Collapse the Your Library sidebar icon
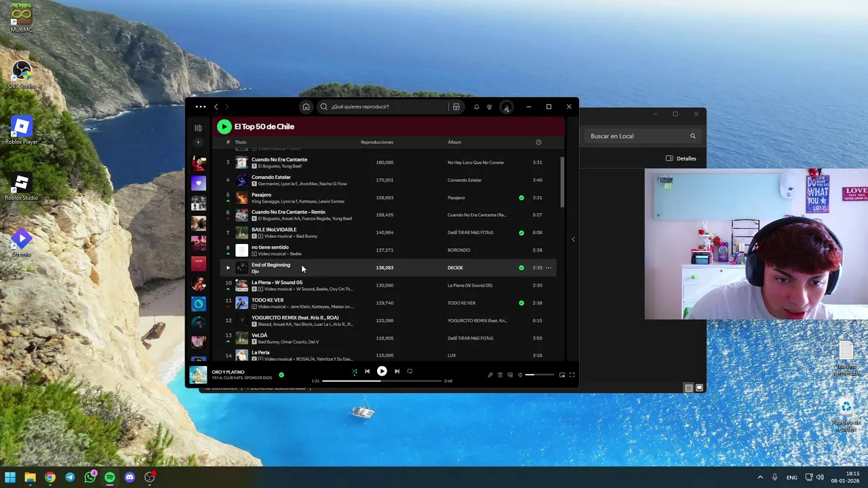Image resolution: width=868 pixels, height=488 pixels. [198, 127]
